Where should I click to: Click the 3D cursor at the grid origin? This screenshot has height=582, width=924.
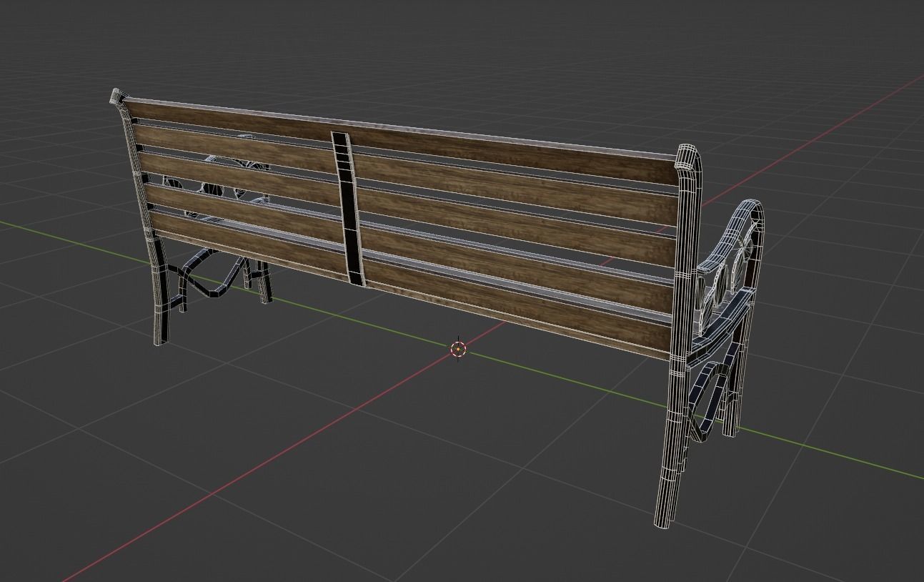(459, 349)
